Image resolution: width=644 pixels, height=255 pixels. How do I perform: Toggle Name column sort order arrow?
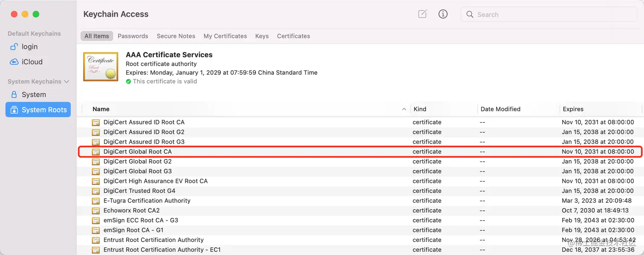(404, 109)
